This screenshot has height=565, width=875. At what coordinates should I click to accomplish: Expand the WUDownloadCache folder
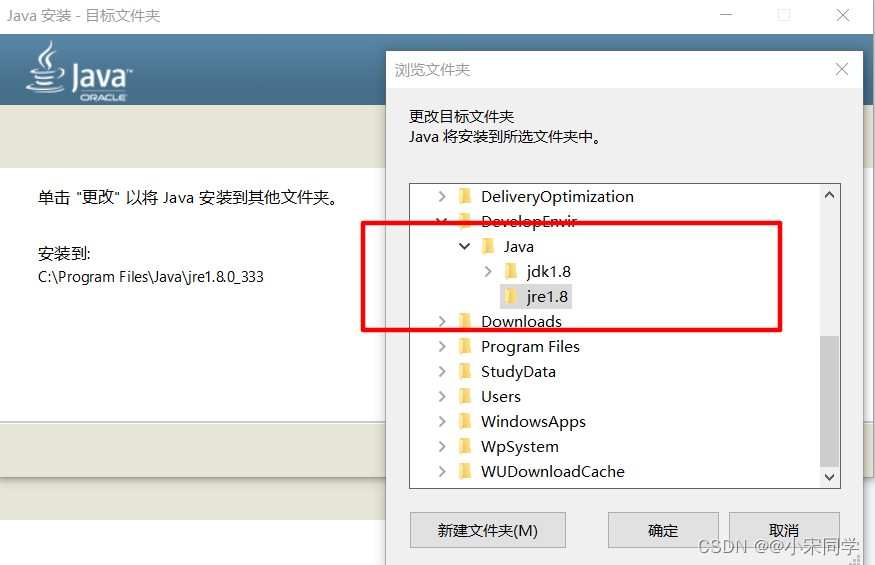pos(442,472)
